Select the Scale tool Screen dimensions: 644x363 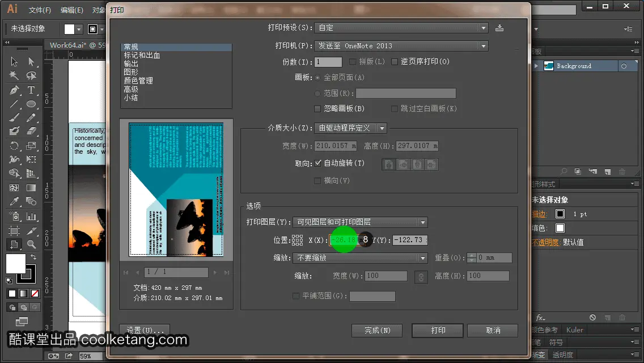point(31,146)
